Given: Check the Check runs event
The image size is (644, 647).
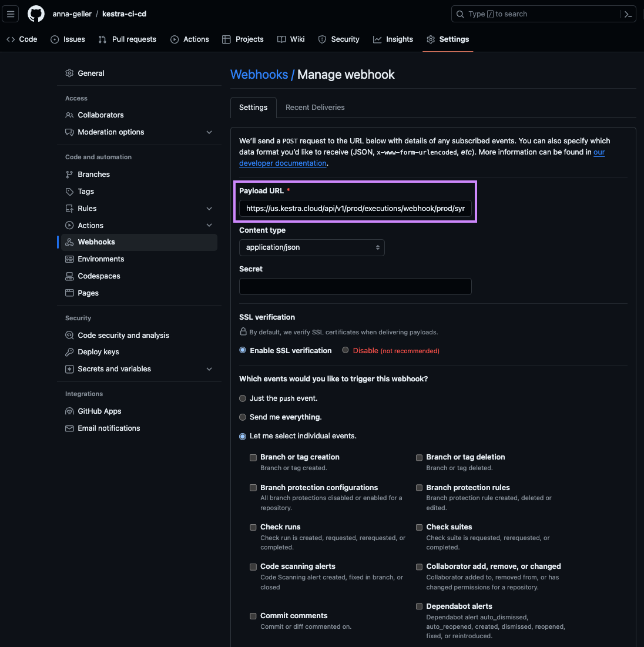Looking at the screenshot, I should [x=253, y=527].
